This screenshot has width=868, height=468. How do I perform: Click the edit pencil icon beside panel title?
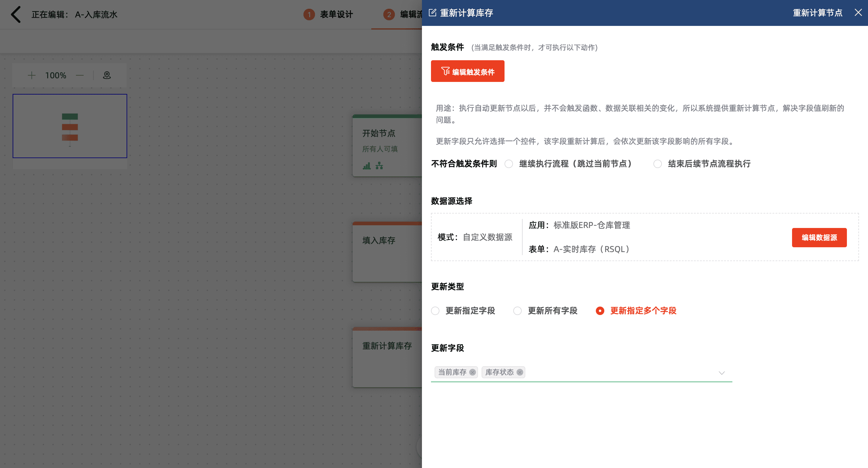432,13
